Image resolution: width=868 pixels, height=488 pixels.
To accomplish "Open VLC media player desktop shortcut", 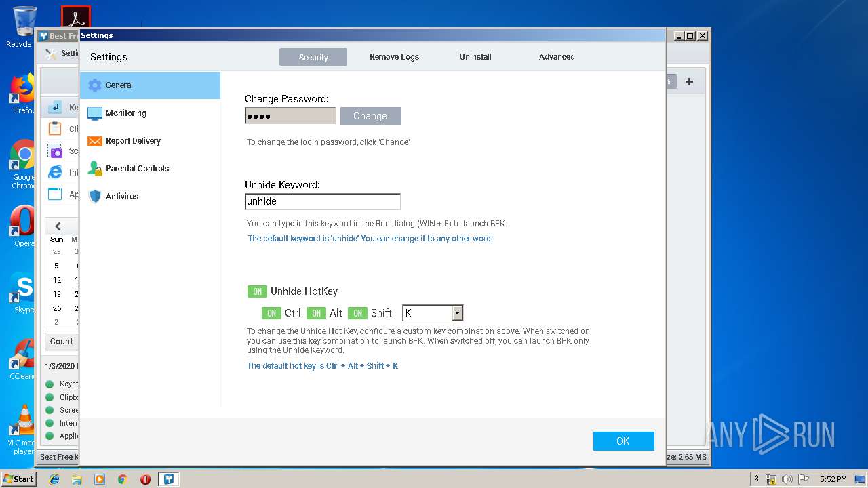I will pos(22,430).
